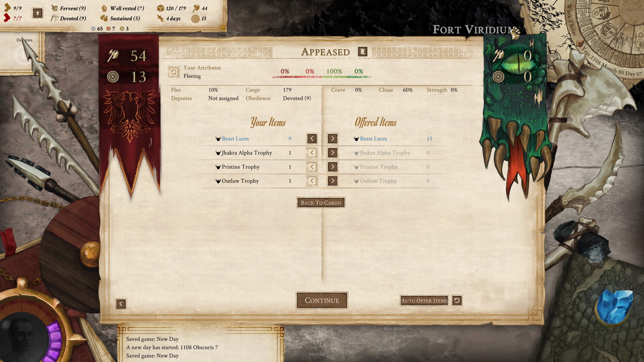
Task: Take back Pristine Trophy from offer
Action: point(312,167)
